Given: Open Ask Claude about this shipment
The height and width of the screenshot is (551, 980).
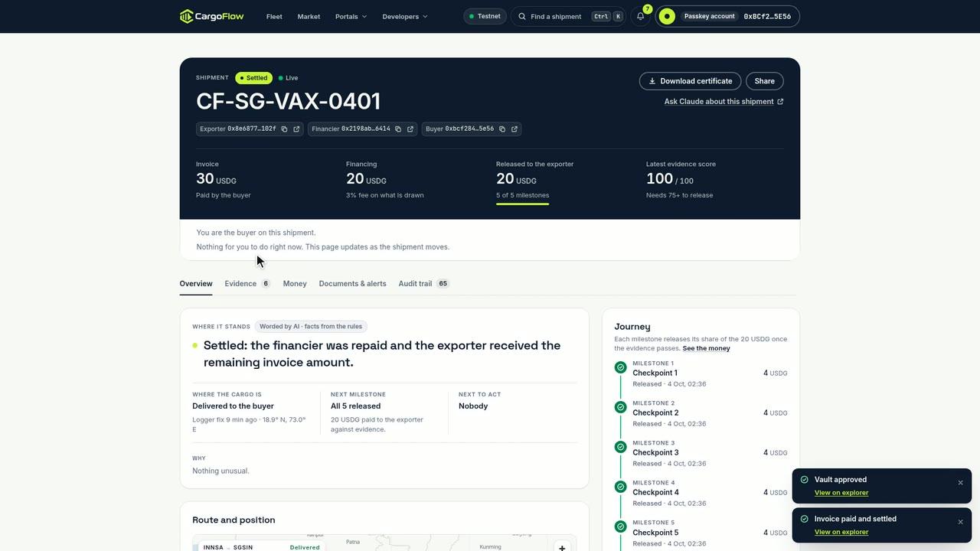Looking at the screenshot, I should [x=724, y=102].
